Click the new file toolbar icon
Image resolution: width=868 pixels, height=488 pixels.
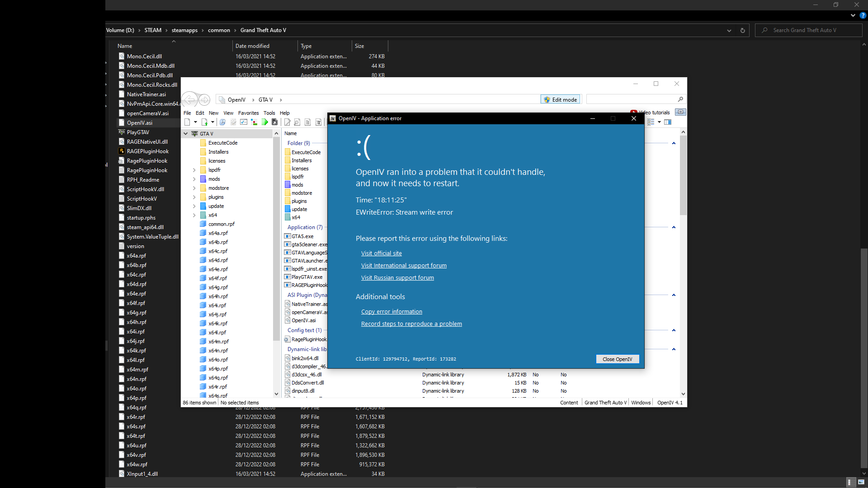pos(187,122)
